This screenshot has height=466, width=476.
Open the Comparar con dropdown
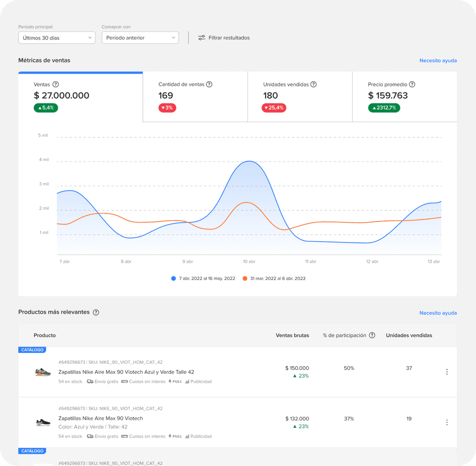[140, 38]
